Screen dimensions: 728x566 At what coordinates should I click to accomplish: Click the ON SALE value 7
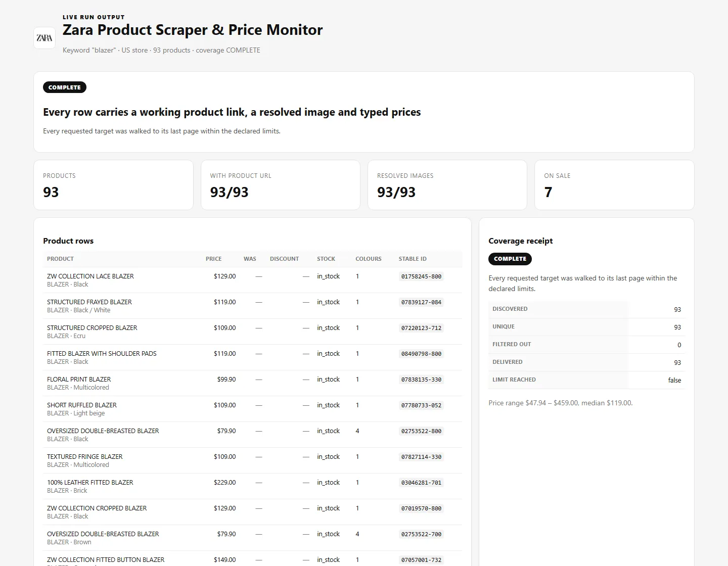point(548,192)
